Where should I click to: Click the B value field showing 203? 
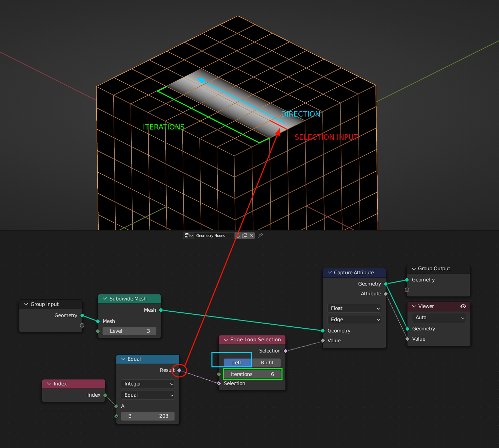pyautogui.click(x=148, y=416)
